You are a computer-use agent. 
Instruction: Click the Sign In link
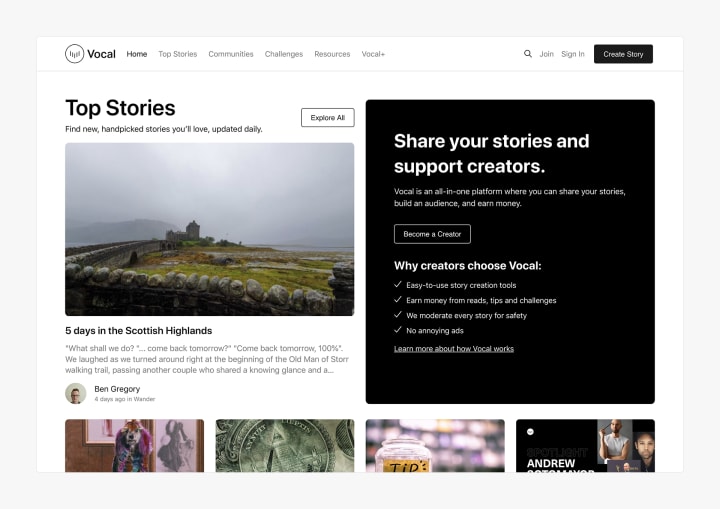point(573,54)
